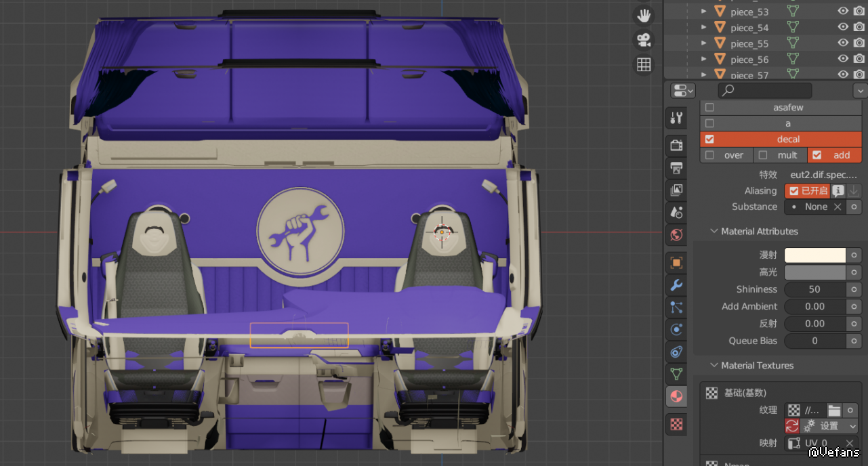Enable the asafew checkbox

(x=709, y=107)
